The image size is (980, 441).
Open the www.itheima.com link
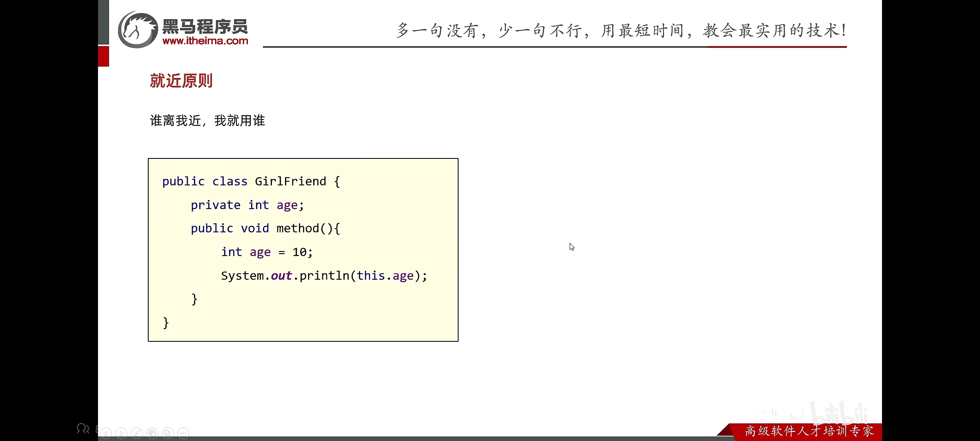point(205,41)
